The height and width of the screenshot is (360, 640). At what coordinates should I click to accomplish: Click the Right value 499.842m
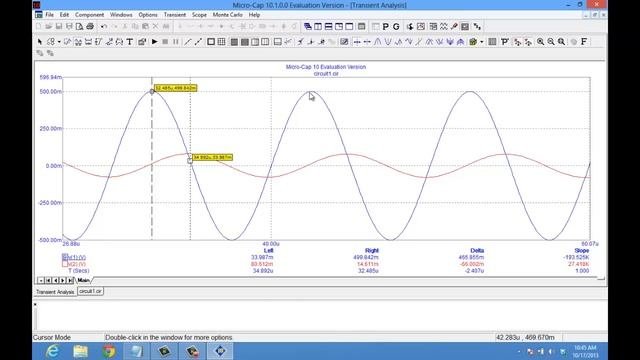[366, 257]
